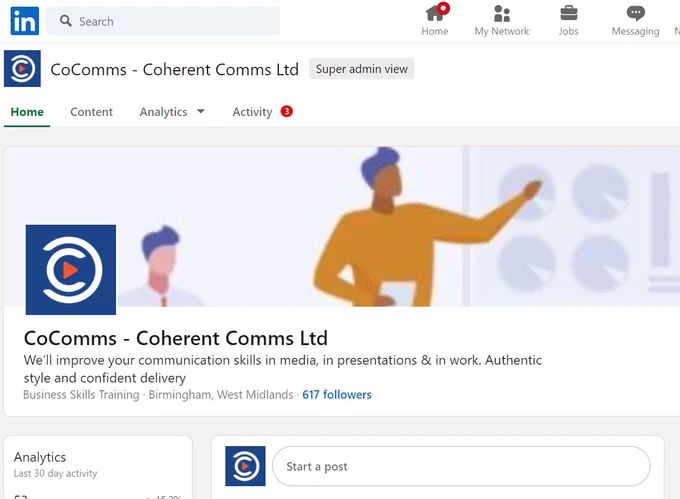Click the CoComms logo beside Start a post
The width and height of the screenshot is (680, 499).
(x=245, y=466)
